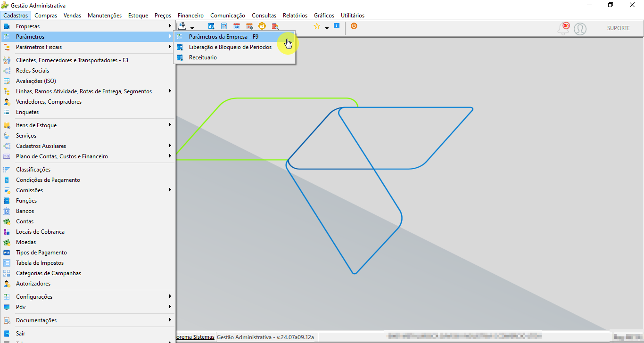
Task: Click the orange padlock toolbar icon
Action: (262, 26)
